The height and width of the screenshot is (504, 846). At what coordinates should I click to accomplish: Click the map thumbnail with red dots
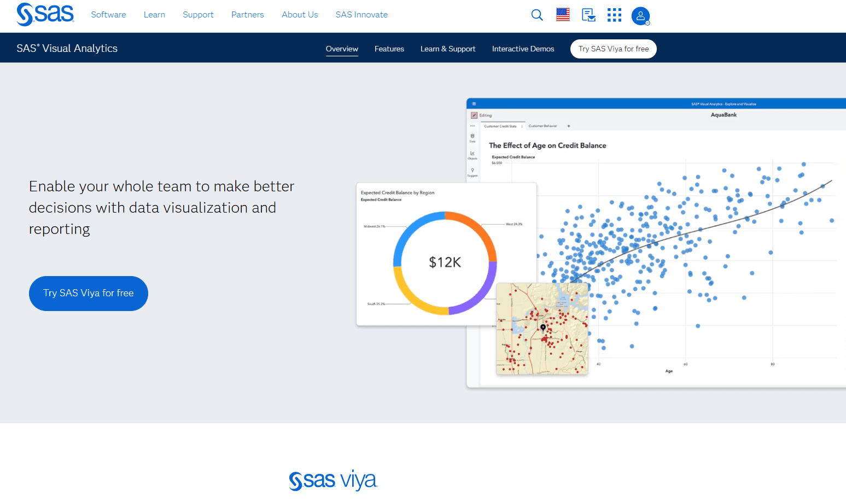pos(542,329)
